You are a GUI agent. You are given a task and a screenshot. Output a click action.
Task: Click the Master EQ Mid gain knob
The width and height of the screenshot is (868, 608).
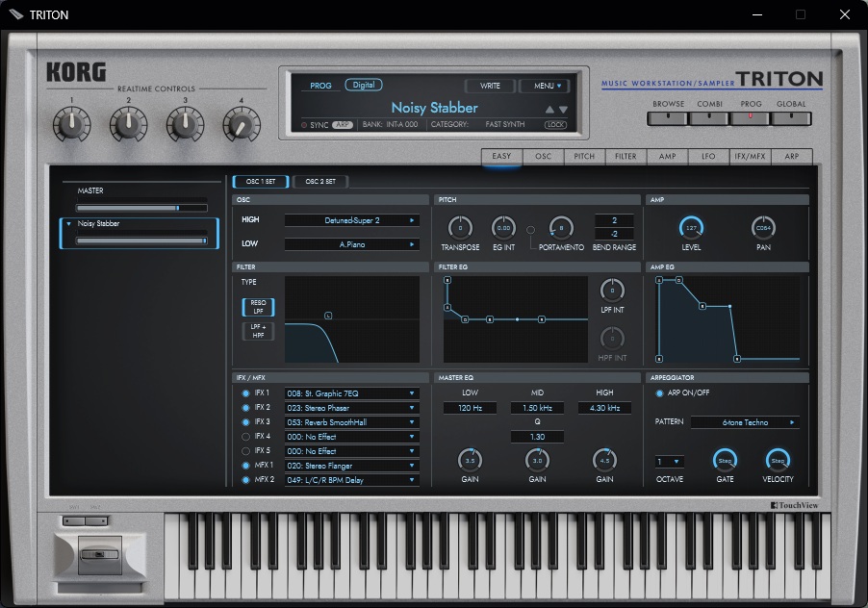tap(537, 460)
